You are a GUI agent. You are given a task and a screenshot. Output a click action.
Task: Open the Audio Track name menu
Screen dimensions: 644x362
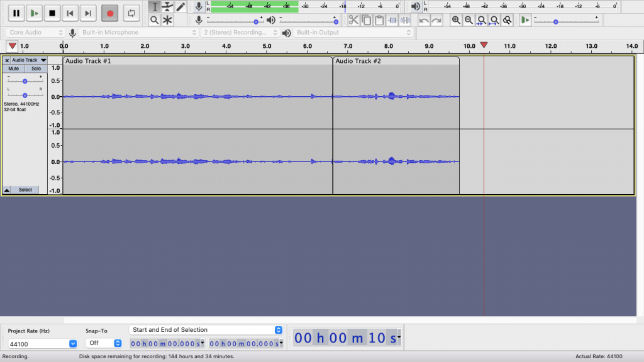[29, 60]
